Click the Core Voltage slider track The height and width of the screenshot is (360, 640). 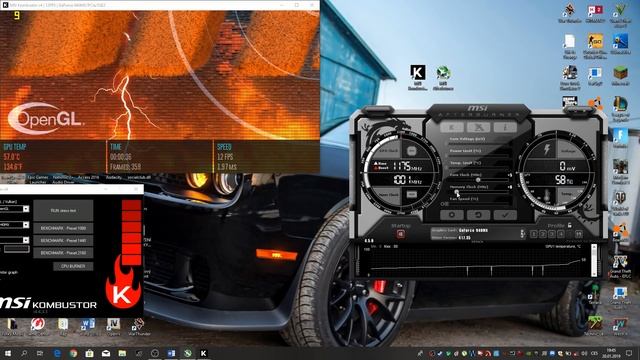click(x=480, y=144)
